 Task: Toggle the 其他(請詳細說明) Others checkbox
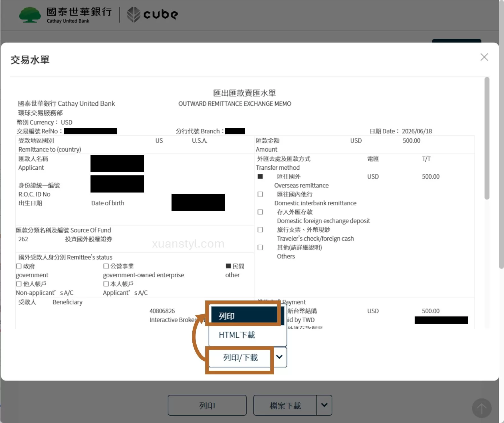[260, 247]
